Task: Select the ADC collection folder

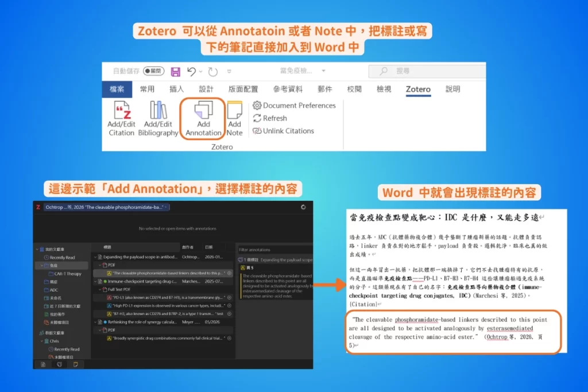Action: pyautogui.click(x=51, y=290)
